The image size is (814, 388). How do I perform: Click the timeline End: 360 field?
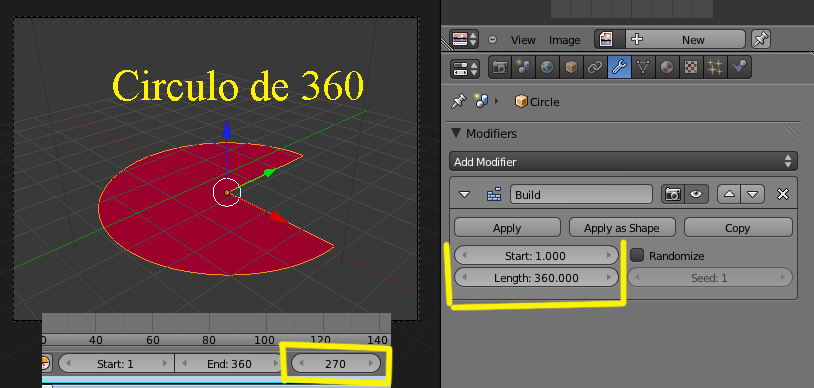[229, 363]
